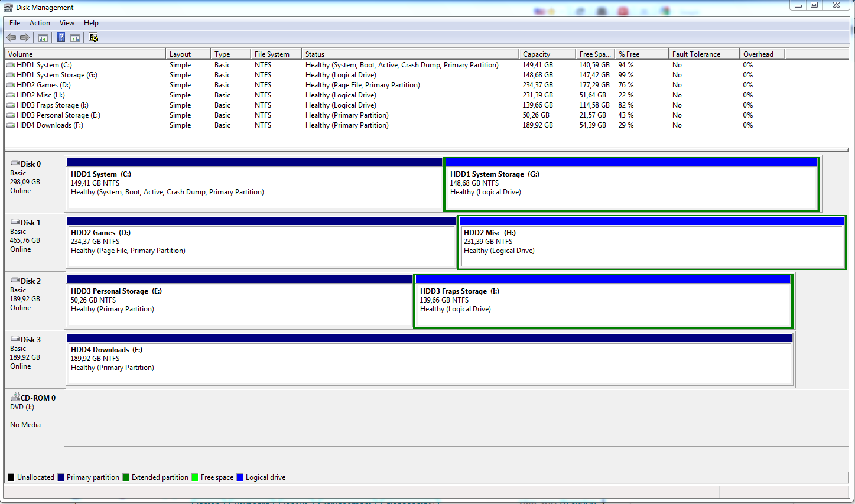This screenshot has height=504, width=855.
Task: Click the drive icon beside HDD2 Misc (H:)
Action: (x=11, y=95)
